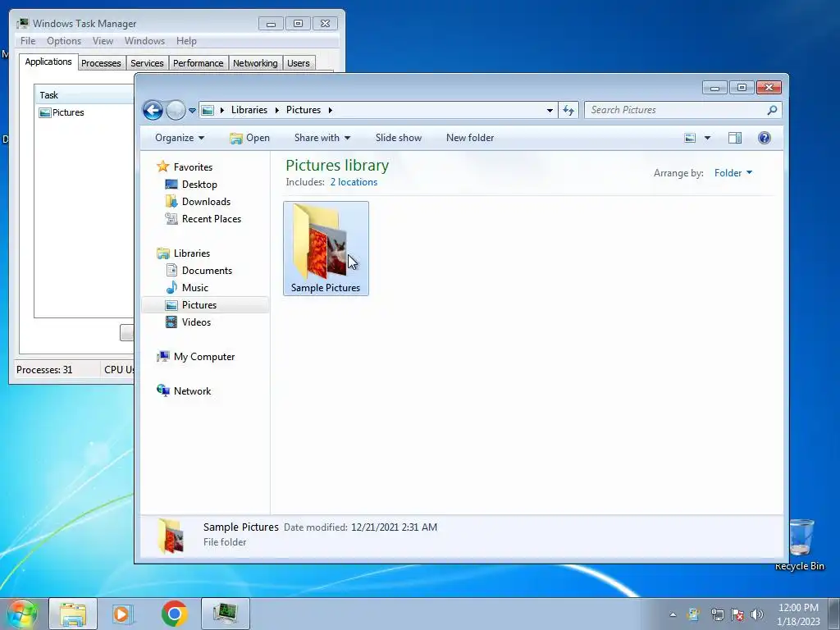Go back with the Explorer back arrow
Image resolution: width=840 pixels, height=630 pixels.
coord(153,111)
